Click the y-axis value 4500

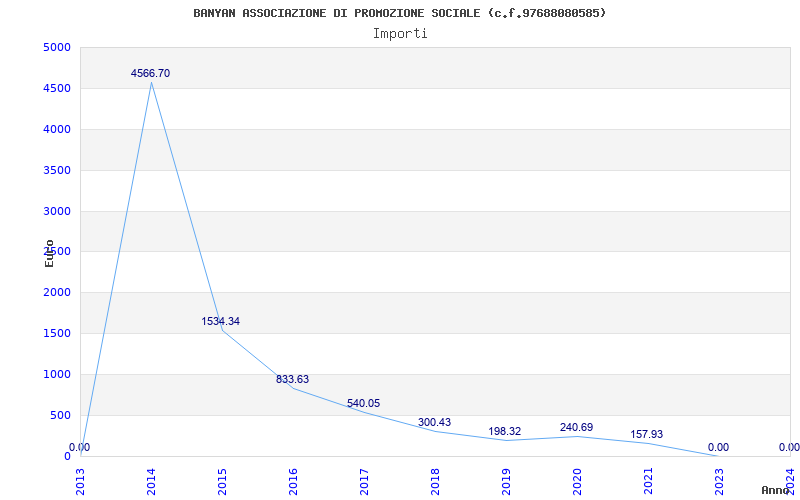(x=57, y=89)
